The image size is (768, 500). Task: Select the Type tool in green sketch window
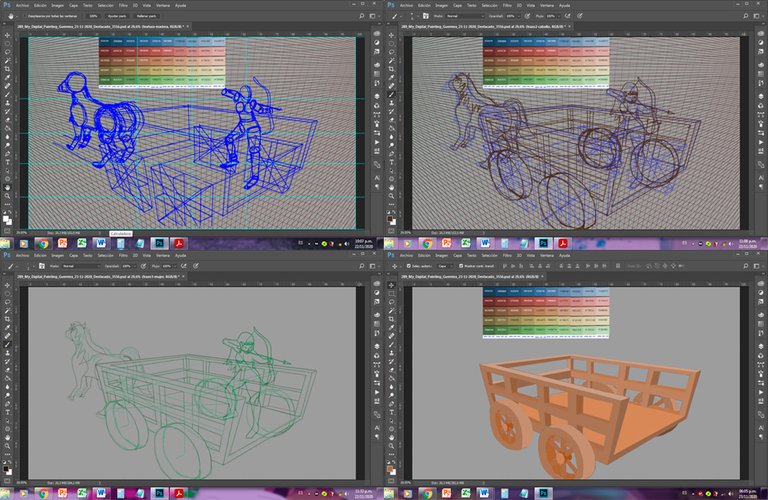(7, 411)
